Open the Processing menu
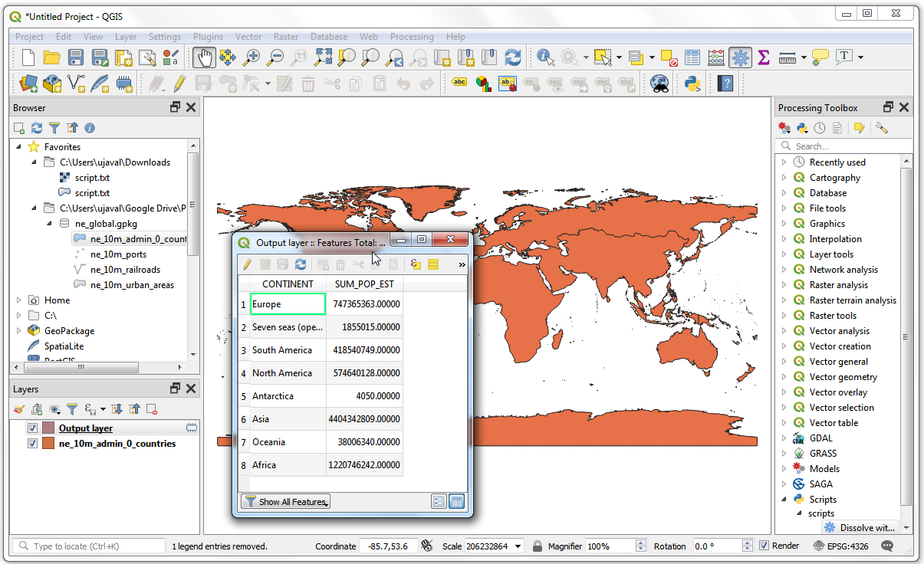 coord(411,37)
